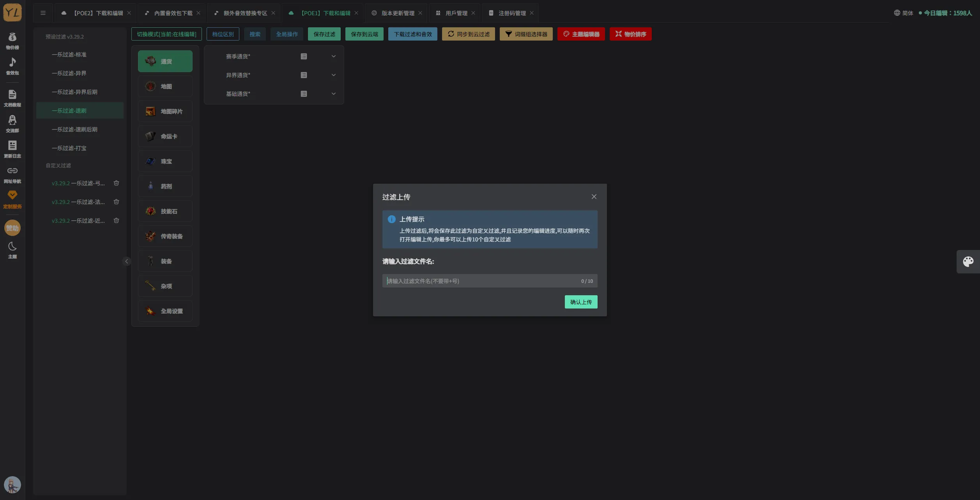Screen dimensions: 980x500
Task: Delete the v3.29.2 一乐过滤-法 custom filter
Action: (116, 202)
